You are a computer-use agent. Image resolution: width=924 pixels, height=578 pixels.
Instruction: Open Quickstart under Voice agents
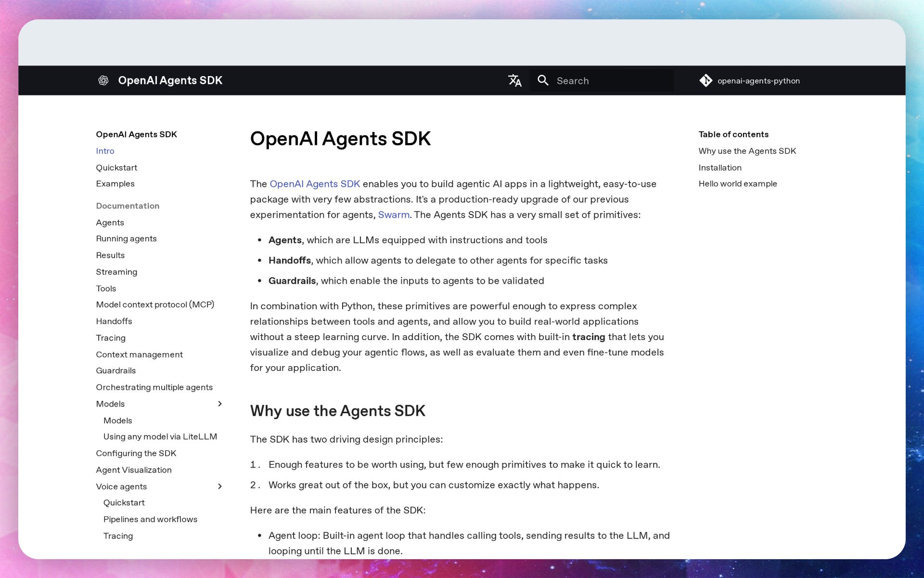tap(124, 502)
